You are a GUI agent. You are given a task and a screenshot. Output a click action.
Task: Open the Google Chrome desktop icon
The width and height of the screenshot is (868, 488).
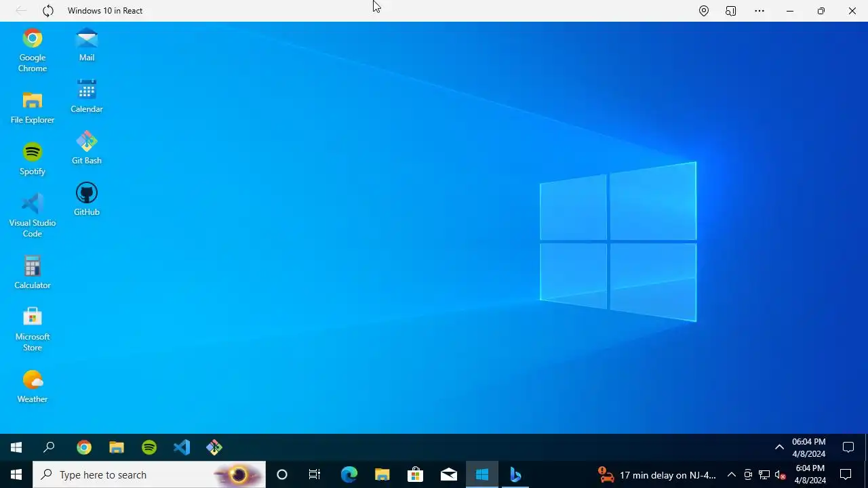point(33,49)
